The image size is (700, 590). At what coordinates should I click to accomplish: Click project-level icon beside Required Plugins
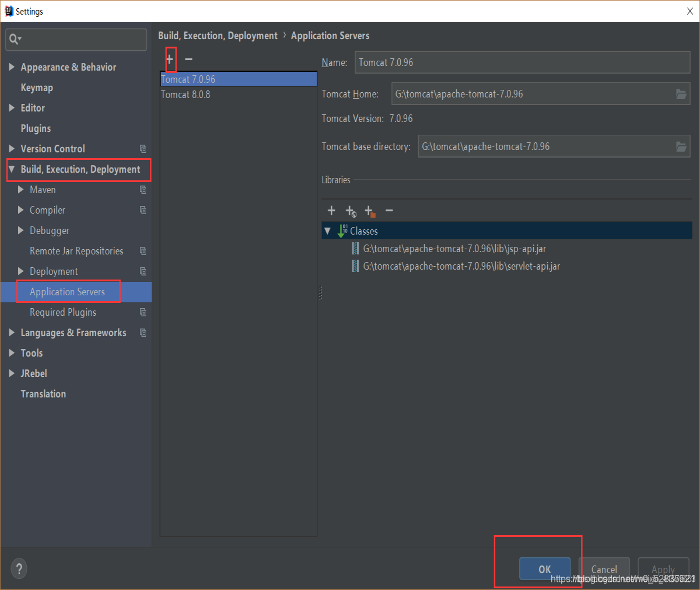click(143, 312)
